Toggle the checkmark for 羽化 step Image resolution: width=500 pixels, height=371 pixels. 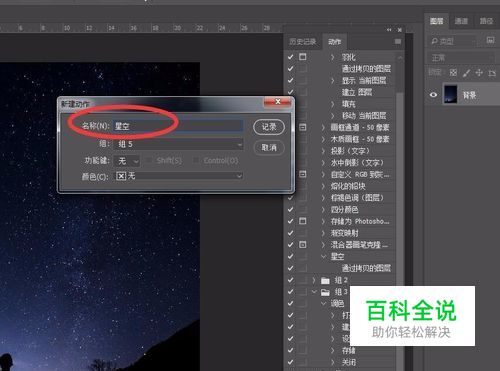tap(290, 57)
